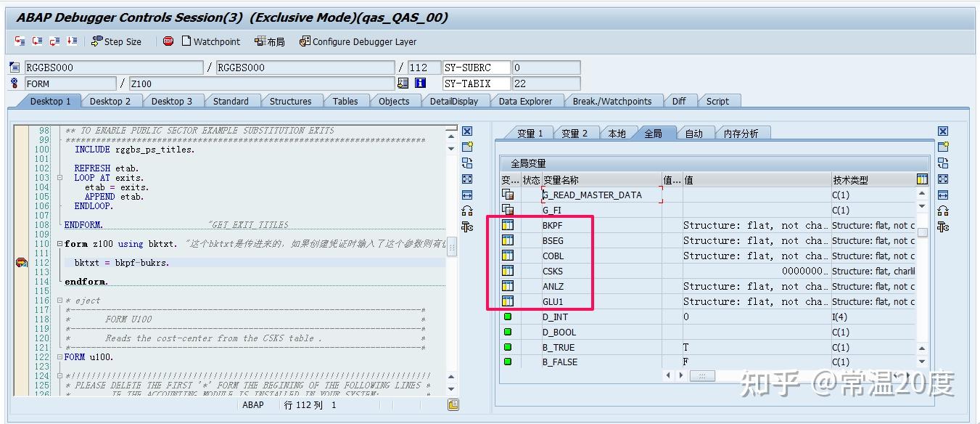Click the variable icon for the G_FI row

[x=508, y=210]
